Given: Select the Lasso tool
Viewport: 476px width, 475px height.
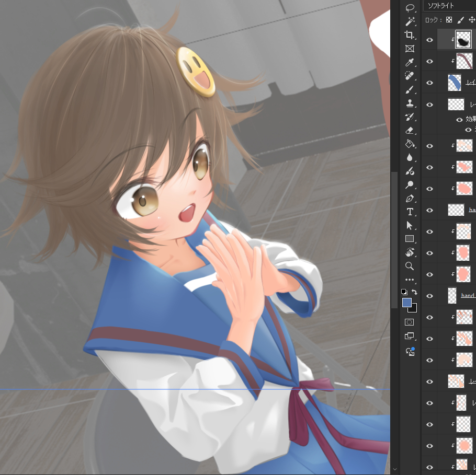Looking at the screenshot, I should tap(410, 8).
